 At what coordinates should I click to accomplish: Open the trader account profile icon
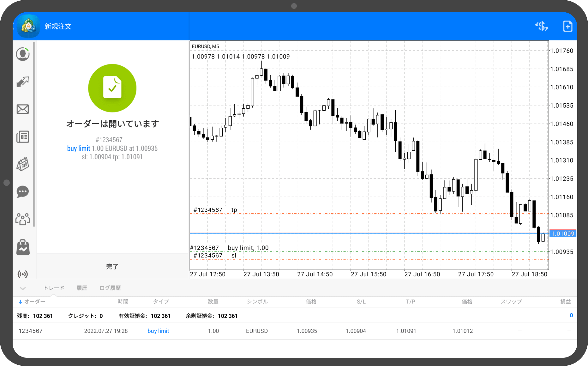[x=23, y=54]
